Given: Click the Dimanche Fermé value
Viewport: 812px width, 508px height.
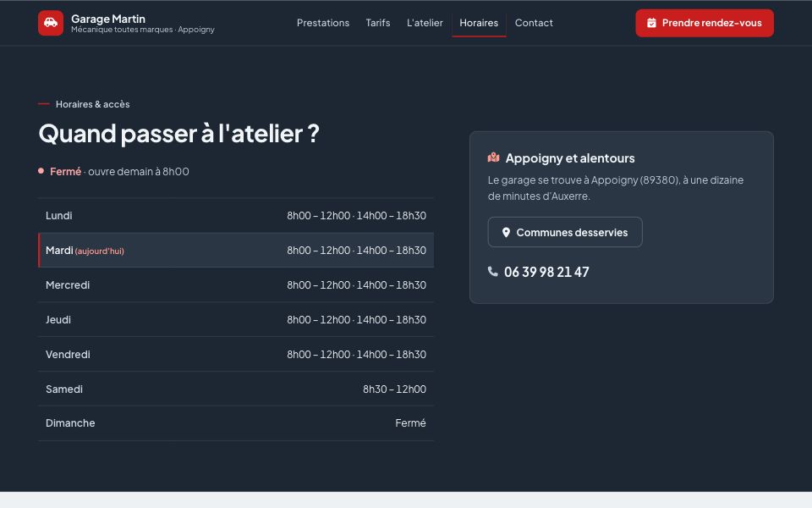Looking at the screenshot, I should 411,423.
